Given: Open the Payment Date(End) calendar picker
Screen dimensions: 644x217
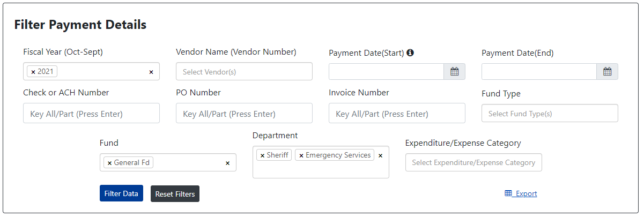Looking at the screenshot, I should pos(607,72).
